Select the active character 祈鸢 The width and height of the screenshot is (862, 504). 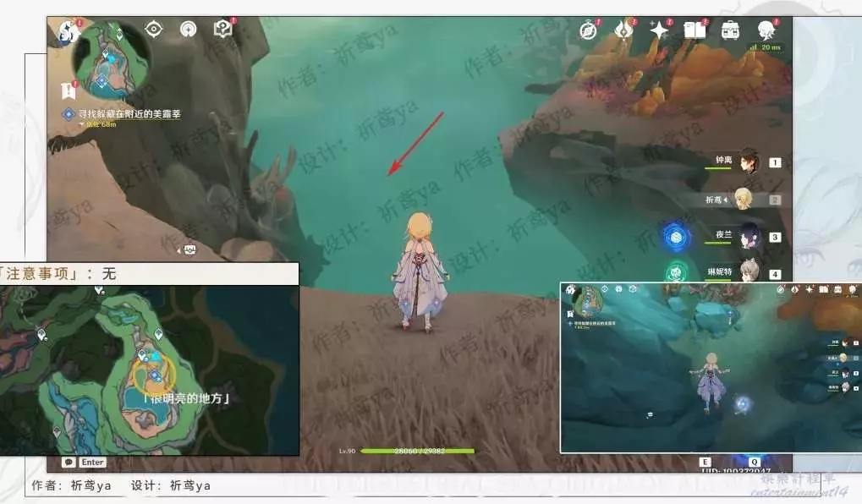pos(743,200)
